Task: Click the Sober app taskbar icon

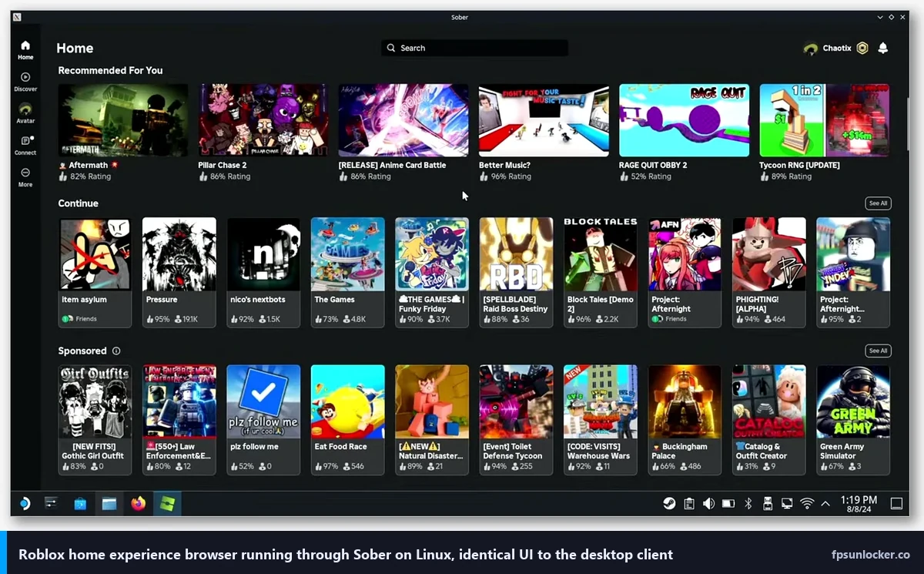Action: [168, 503]
